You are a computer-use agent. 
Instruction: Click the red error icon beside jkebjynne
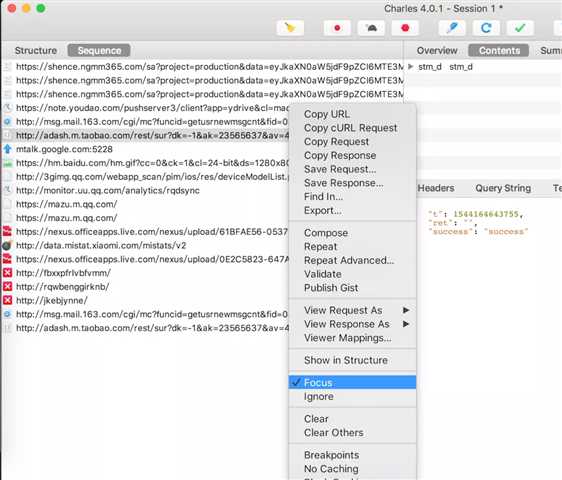(8, 300)
